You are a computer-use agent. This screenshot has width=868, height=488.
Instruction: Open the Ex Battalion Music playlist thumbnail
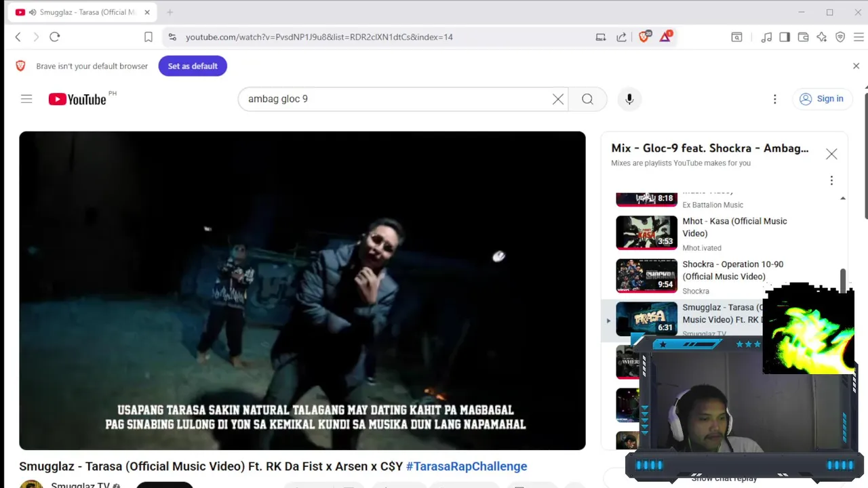point(646,199)
